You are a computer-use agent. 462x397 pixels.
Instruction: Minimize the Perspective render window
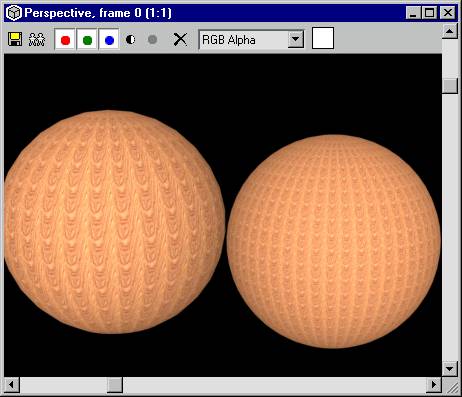pyautogui.click(x=414, y=13)
